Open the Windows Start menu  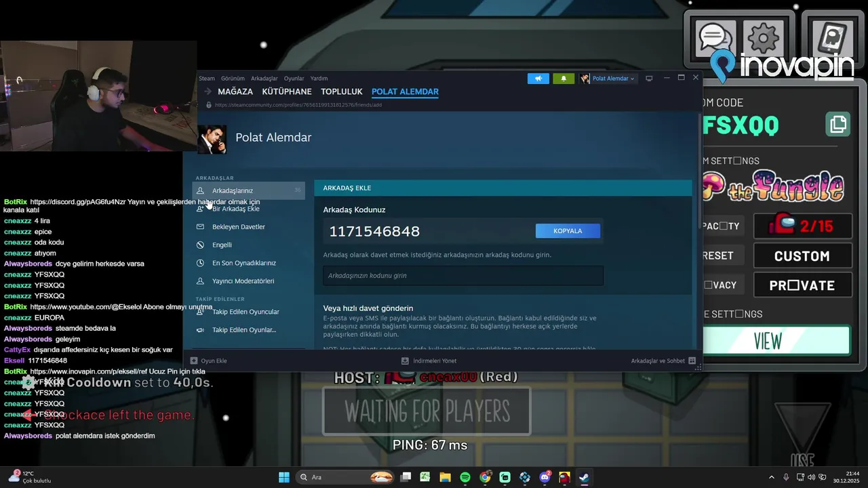tap(284, 477)
